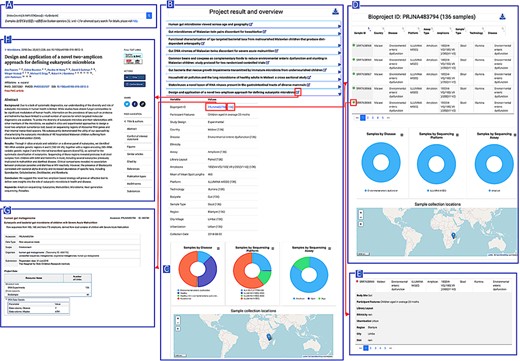This screenshot has height=361, width=520.
Task: Expand 'Functional characterization of IgA-targeted bacterial taxa' project row
Action: pyautogui.click(x=339, y=45)
